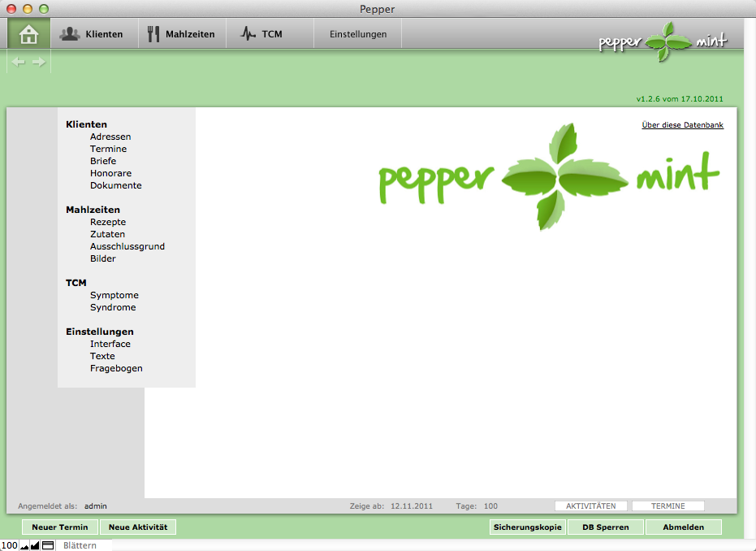Open the Über diese Datenbank link
Screen dimensions: 756x551
point(682,125)
